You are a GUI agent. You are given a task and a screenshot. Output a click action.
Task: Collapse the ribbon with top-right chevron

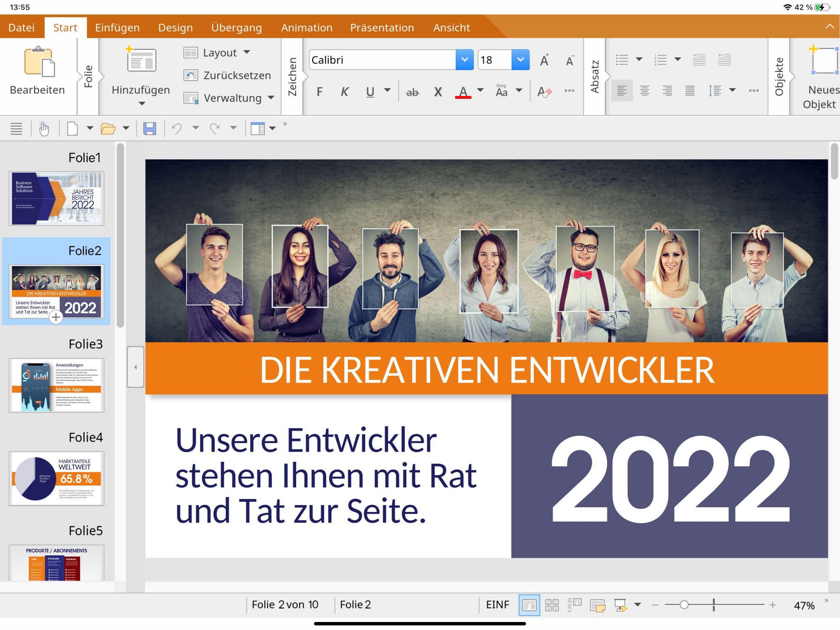[830, 26]
